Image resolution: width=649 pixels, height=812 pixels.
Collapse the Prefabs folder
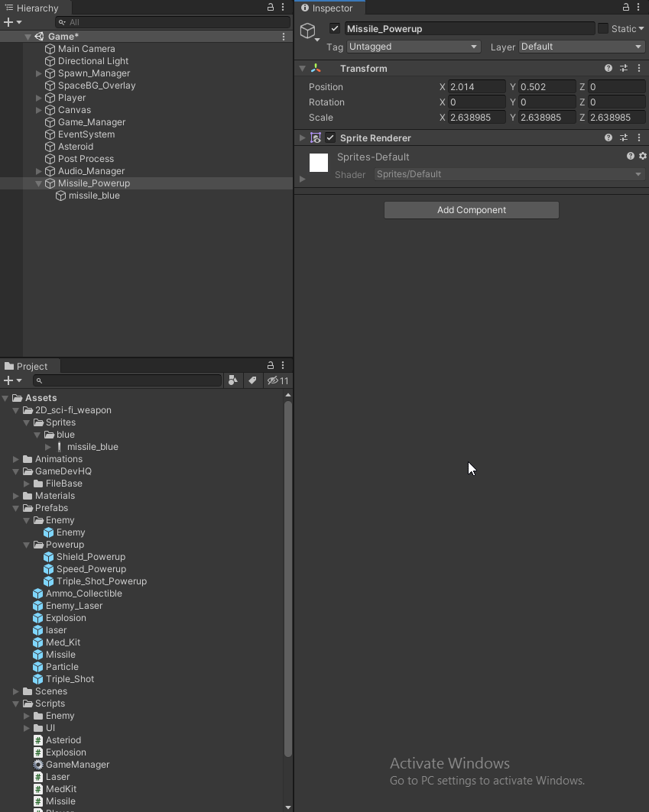tap(15, 508)
